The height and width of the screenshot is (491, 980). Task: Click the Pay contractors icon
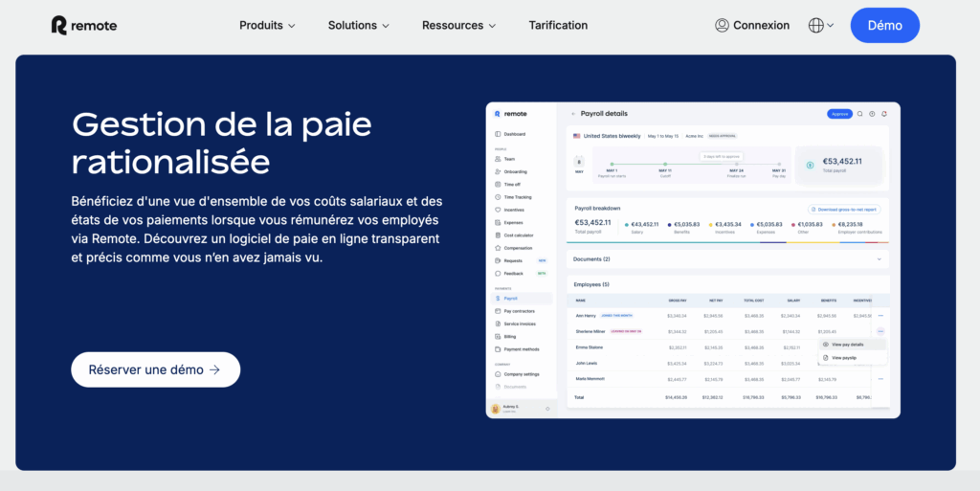498,311
